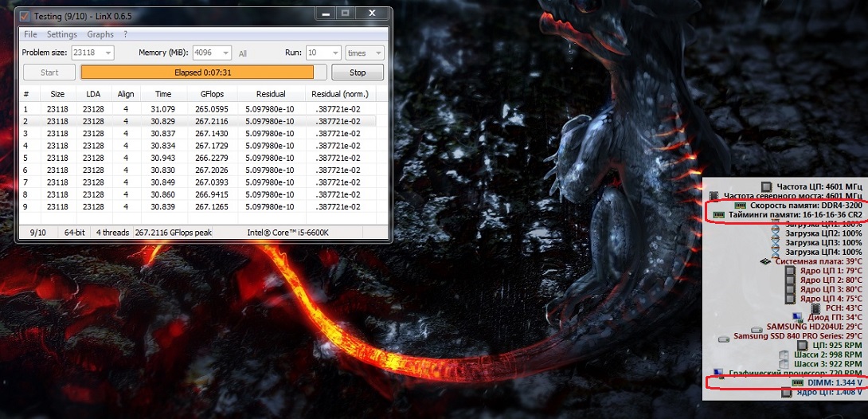
Task: Click the CPU frequency chip icon
Action: (766, 186)
